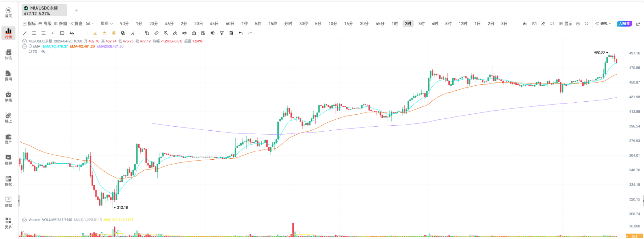
Task: Click the AI解读 button
Action: coord(624,24)
